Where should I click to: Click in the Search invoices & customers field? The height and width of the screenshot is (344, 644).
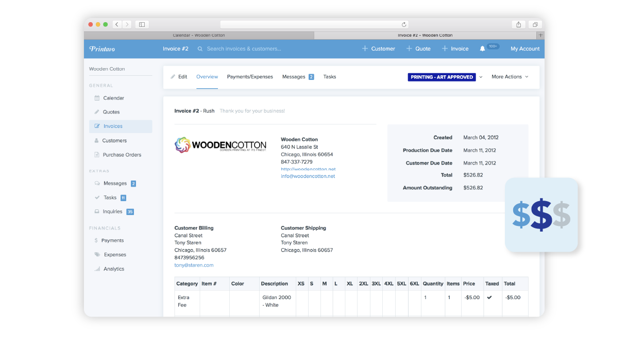[x=244, y=48]
